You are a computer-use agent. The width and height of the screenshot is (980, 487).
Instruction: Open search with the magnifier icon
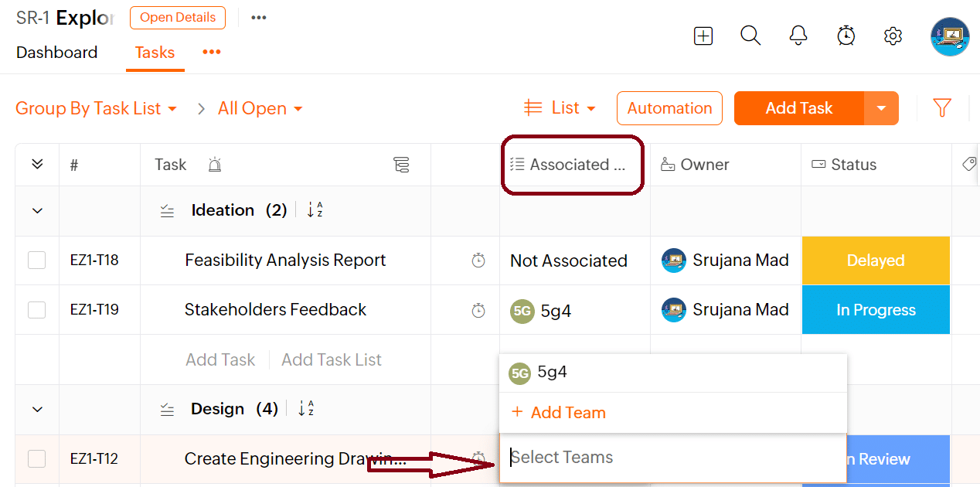(750, 36)
